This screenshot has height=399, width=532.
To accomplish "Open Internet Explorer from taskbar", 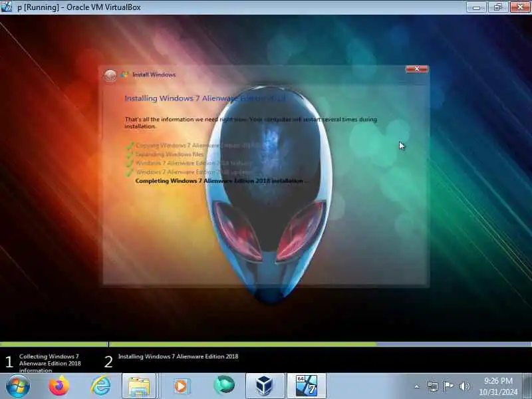I will coord(100,386).
